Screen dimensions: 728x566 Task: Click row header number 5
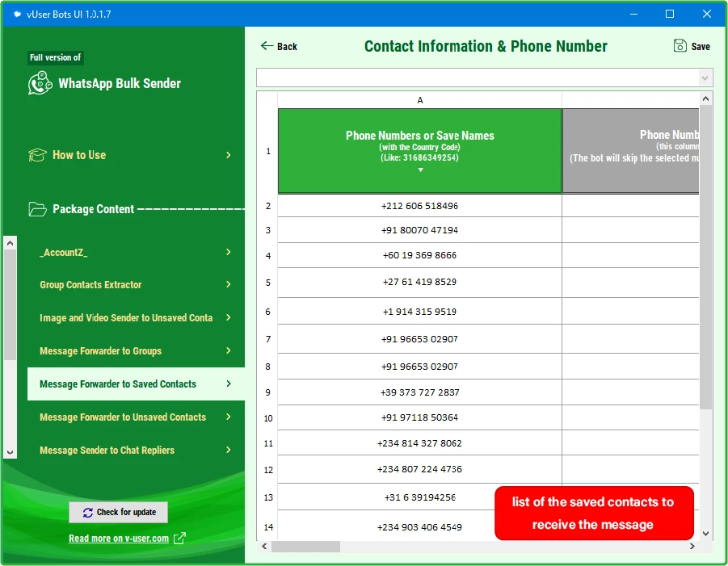click(268, 283)
